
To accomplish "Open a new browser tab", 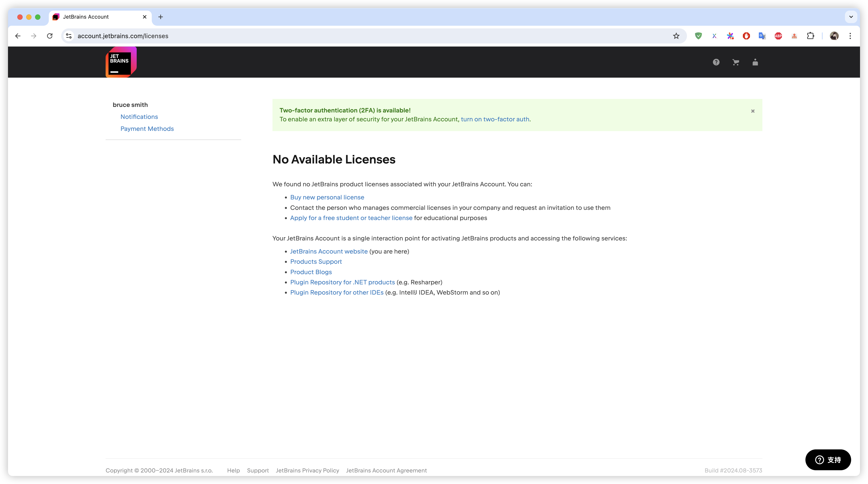I will 161,17.
